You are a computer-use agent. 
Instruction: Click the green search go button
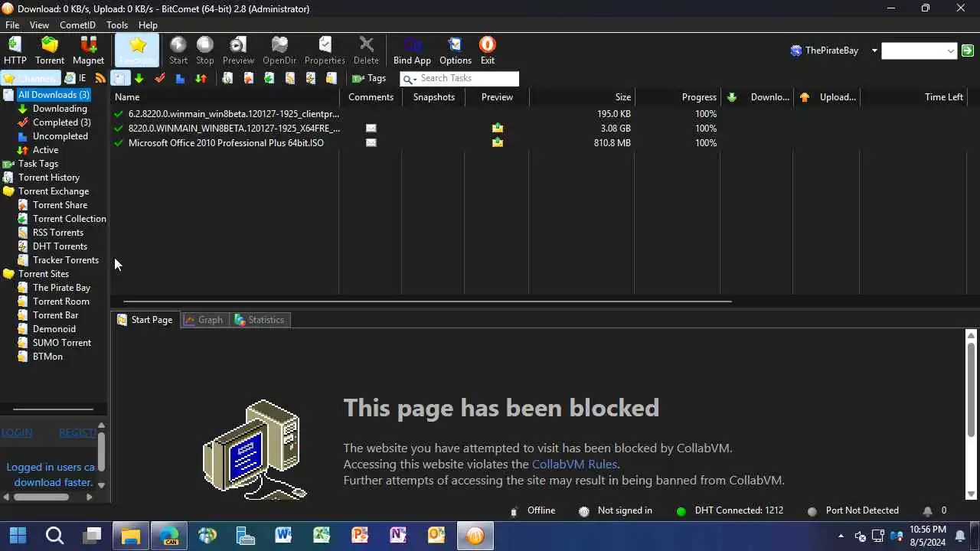pos(968,51)
